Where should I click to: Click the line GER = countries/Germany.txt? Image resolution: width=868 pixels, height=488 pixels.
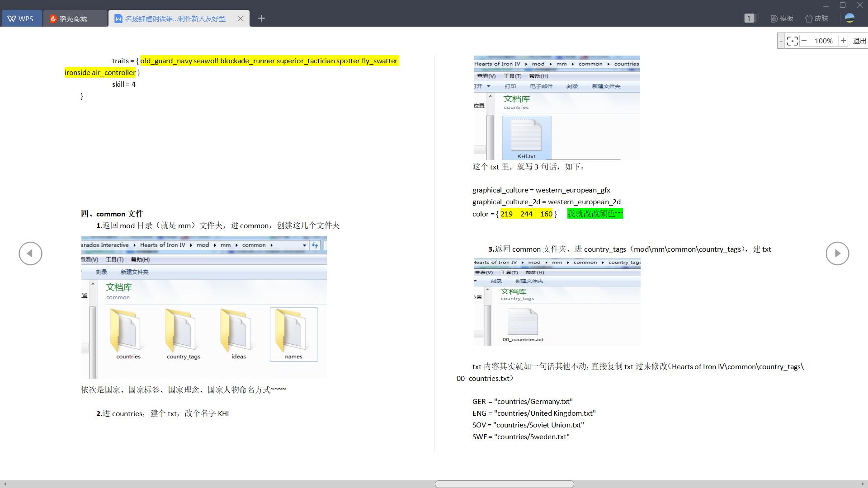(522, 402)
